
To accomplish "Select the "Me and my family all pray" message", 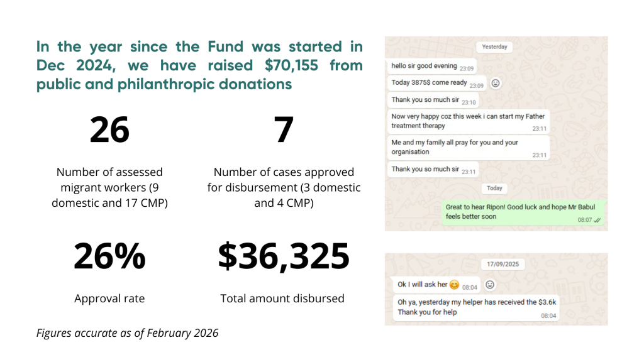I will pos(469,147).
